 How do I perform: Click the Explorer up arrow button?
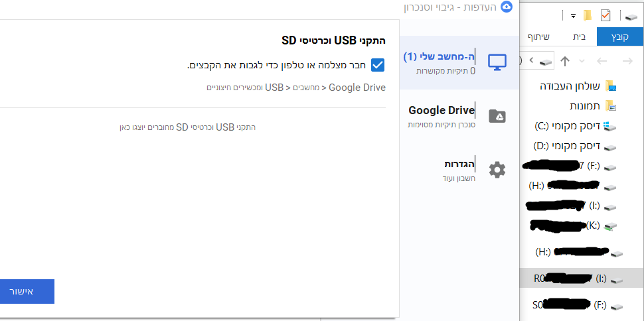tap(565, 62)
